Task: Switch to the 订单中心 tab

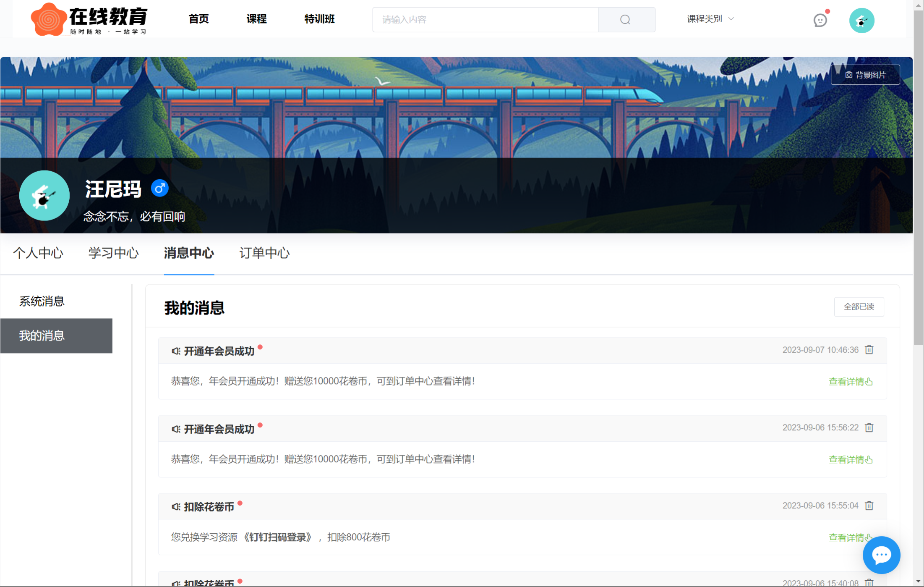Action: 264,253
